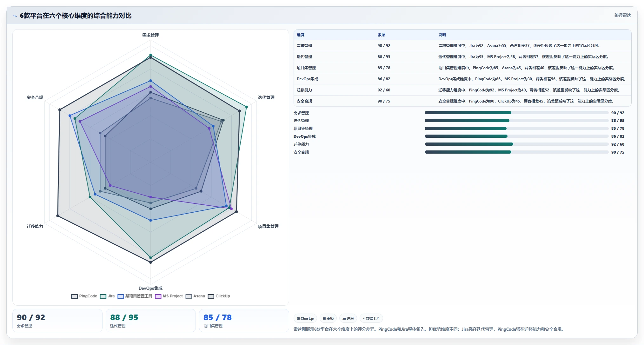Image resolution: width=644 pixels, height=345 pixels.
Task: Click the 迁移能力 progress bar
Action: (x=517, y=144)
